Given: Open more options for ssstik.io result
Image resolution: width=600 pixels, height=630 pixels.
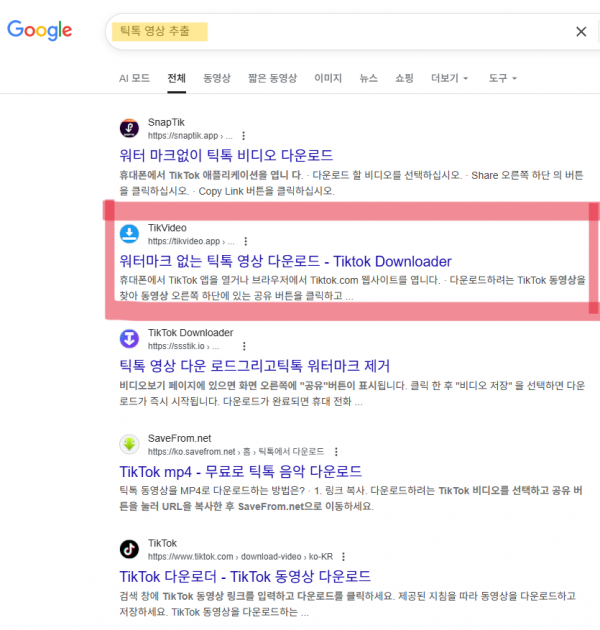Looking at the screenshot, I should [x=244, y=346].
